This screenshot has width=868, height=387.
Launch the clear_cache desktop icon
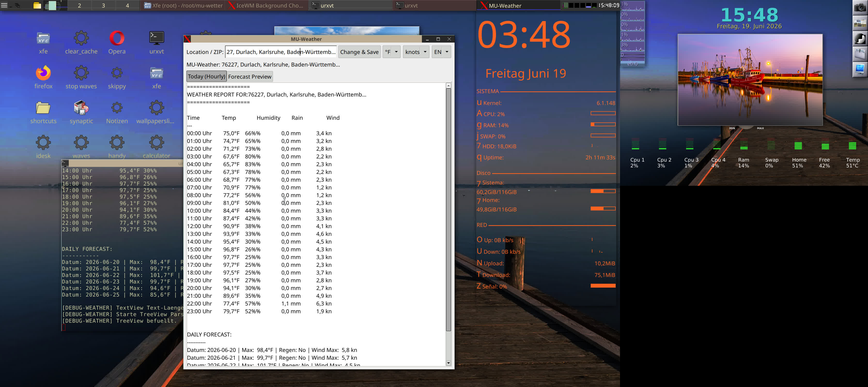[x=81, y=38]
